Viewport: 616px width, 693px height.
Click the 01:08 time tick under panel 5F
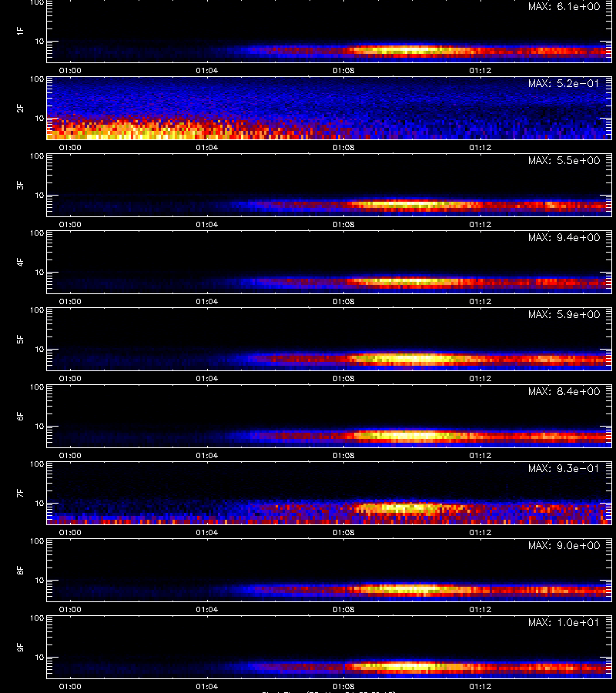click(x=343, y=378)
